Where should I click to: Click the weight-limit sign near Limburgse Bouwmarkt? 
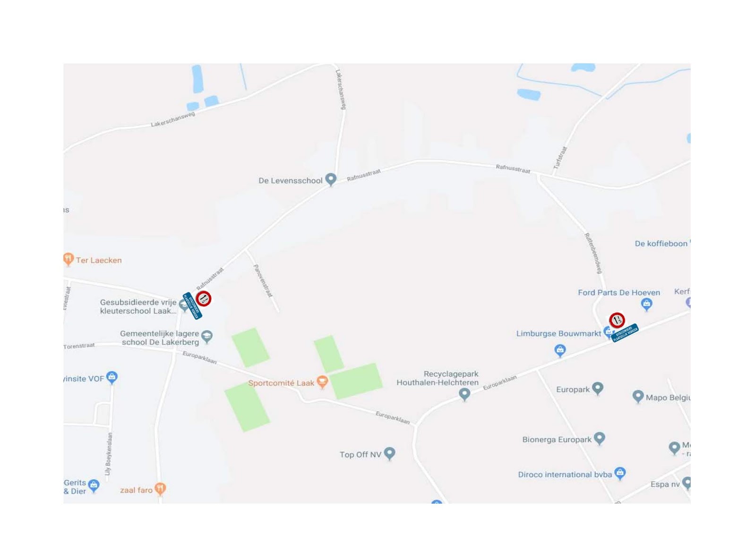[617, 320]
